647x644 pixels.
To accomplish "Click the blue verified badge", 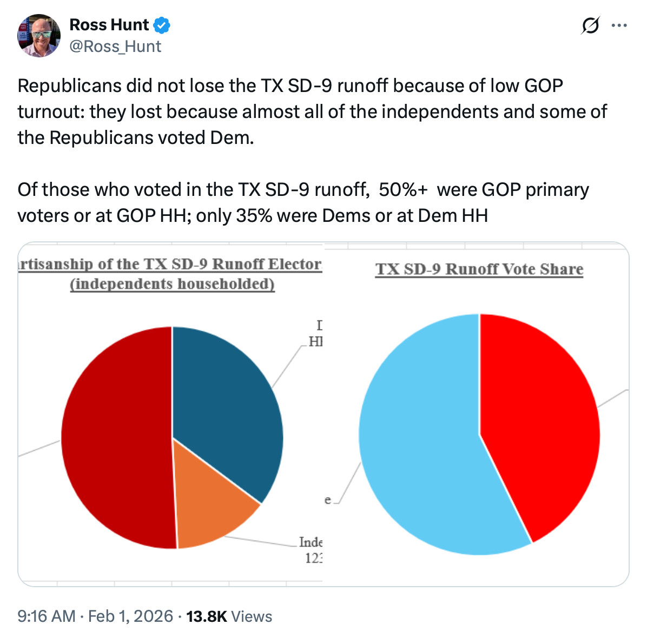I will click(161, 25).
